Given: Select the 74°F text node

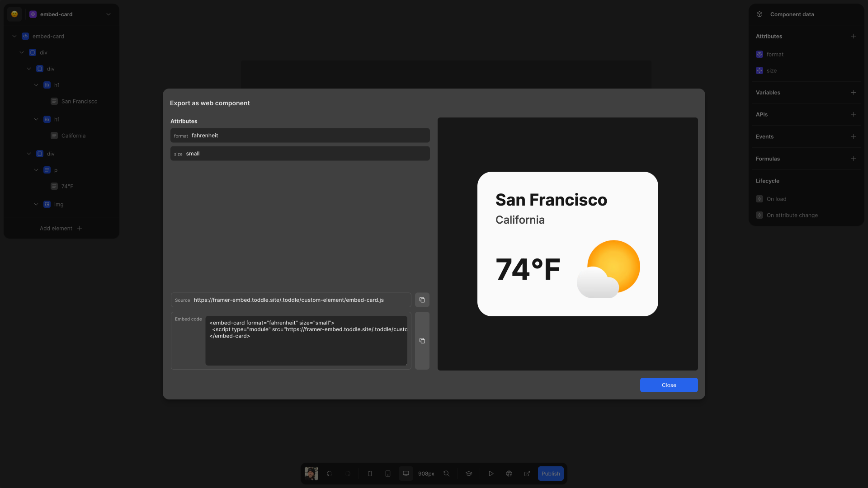Looking at the screenshot, I should coord(67,186).
